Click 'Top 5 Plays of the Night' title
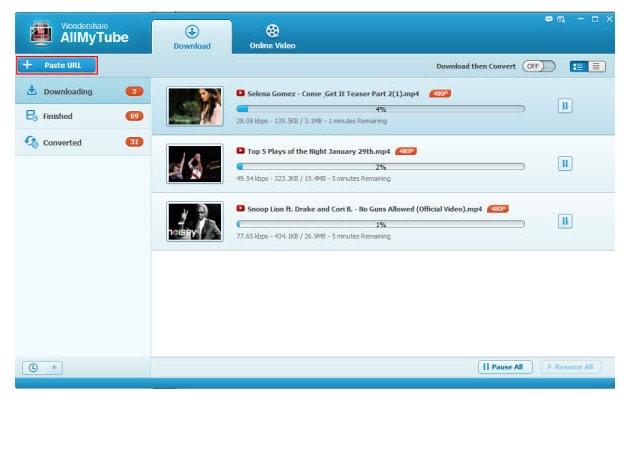The height and width of the screenshot is (470, 635). [319, 151]
